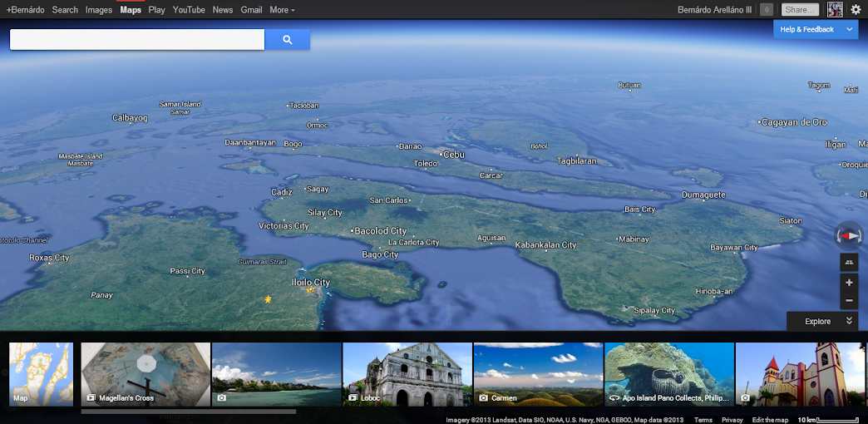868x424 pixels.
Task: Open Gmail from the top bar
Action: click(x=251, y=10)
